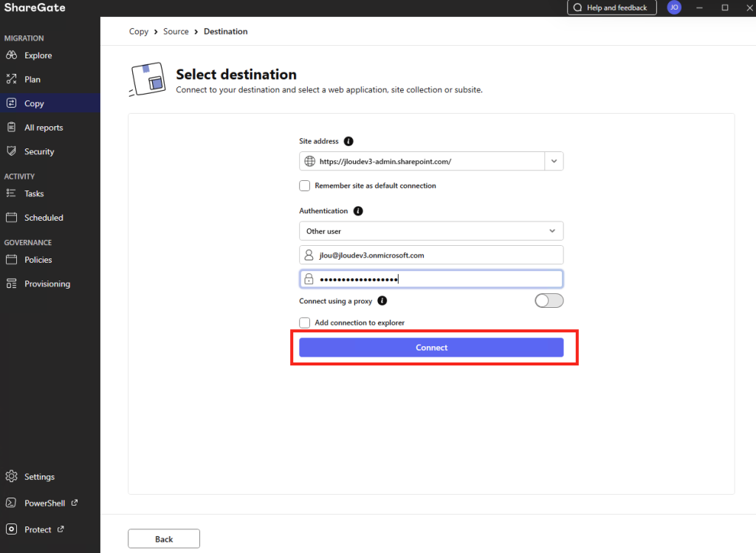Click the ShareGate logo
The height and width of the screenshot is (553, 756).
pyautogui.click(x=35, y=7)
